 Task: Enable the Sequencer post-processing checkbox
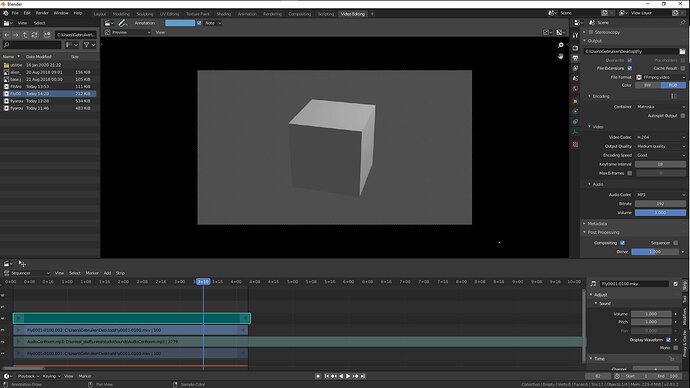tap(675, 243)
